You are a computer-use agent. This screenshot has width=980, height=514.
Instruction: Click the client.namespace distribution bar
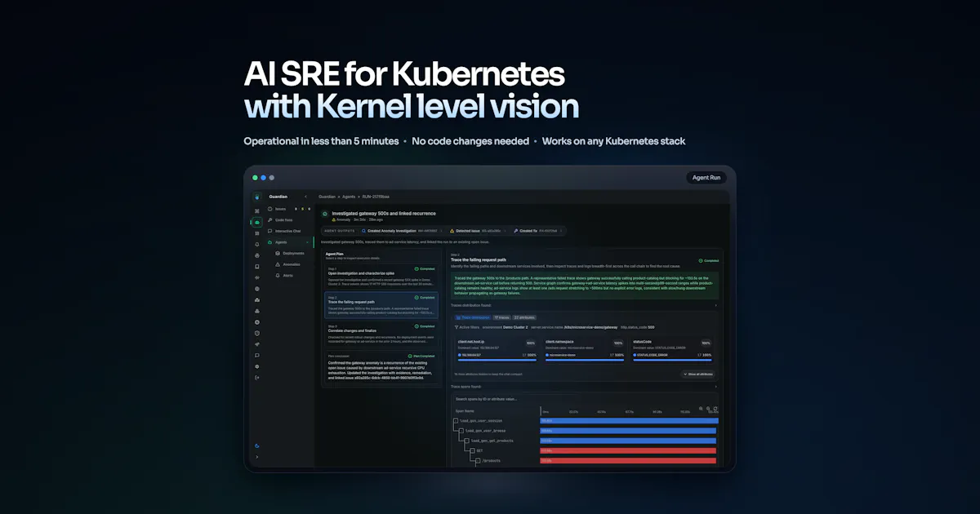click(x=585, y=360)
